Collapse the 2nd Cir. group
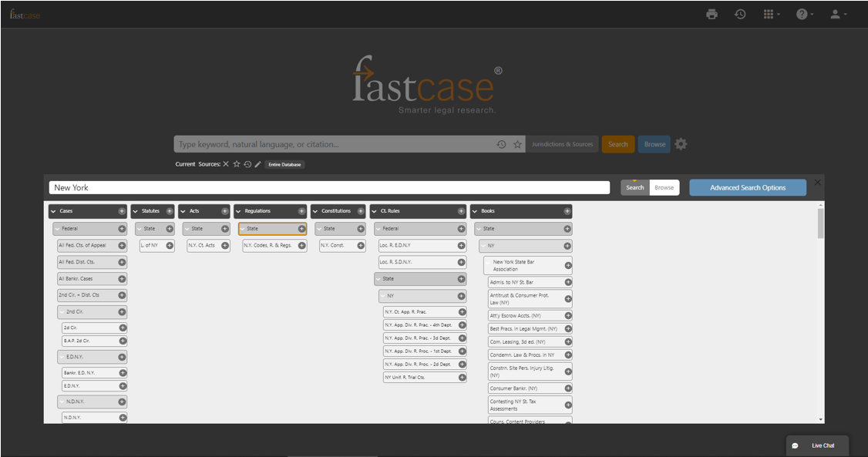868x457 pixels. 64,312
